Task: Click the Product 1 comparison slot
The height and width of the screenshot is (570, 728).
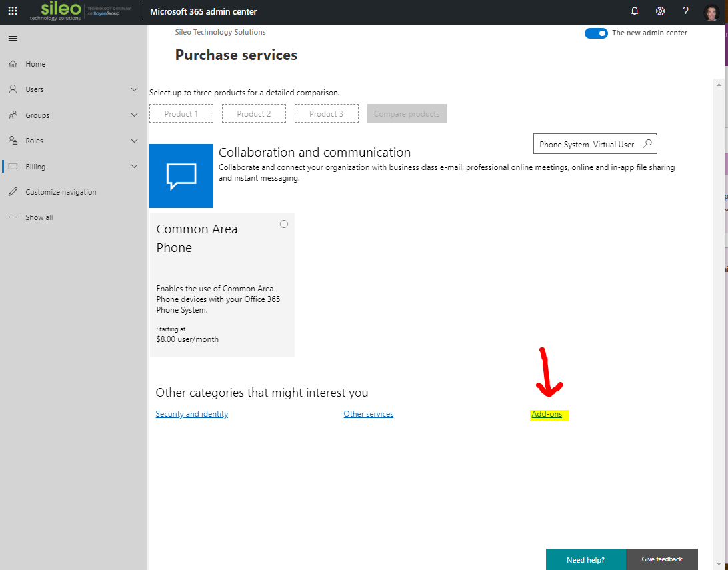Action: pyautogui.click(x=181, y=114)
